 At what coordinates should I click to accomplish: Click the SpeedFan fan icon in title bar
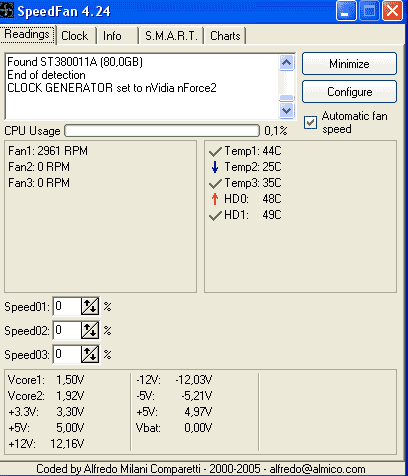(x=7, y=10)
